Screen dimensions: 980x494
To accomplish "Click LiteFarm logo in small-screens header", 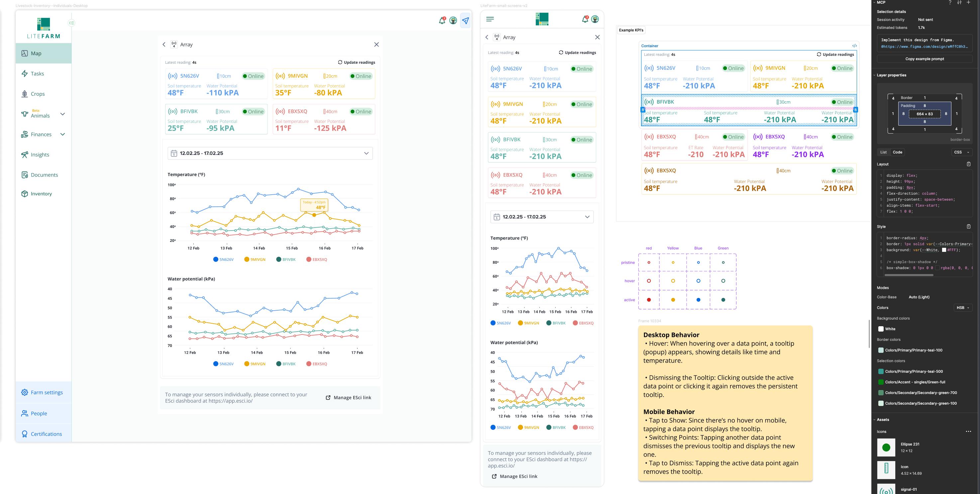I will click(542, 19).
